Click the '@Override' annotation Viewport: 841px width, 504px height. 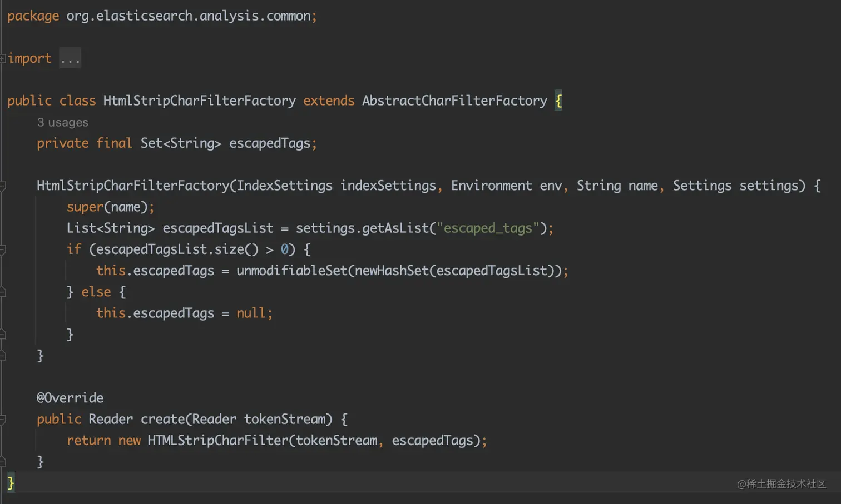tap(70, 398)
